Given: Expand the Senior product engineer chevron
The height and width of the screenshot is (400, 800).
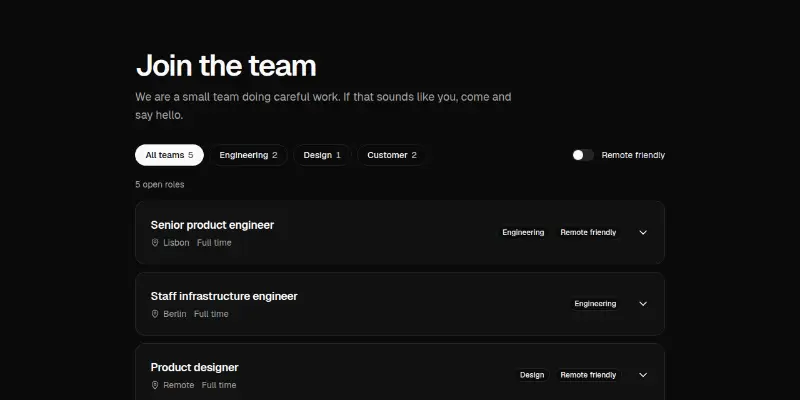Looking at the screenshot, I should [643, 233].
